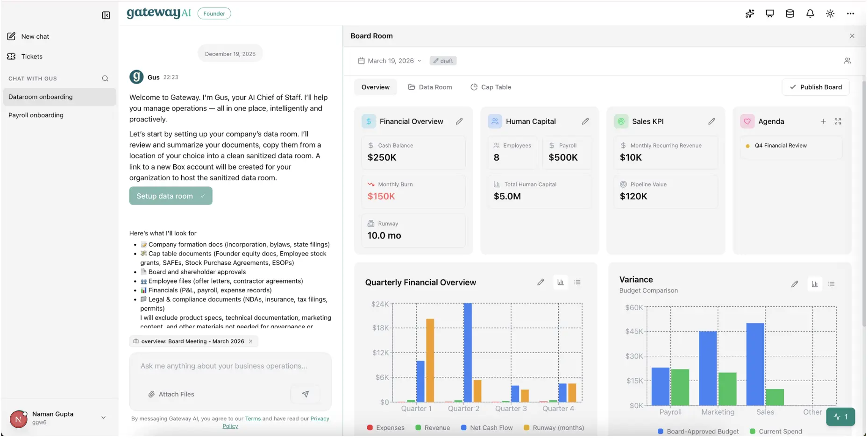Click the Naman Gupta avatar
This screenshot has width=868, height=439.
(19, 419)
